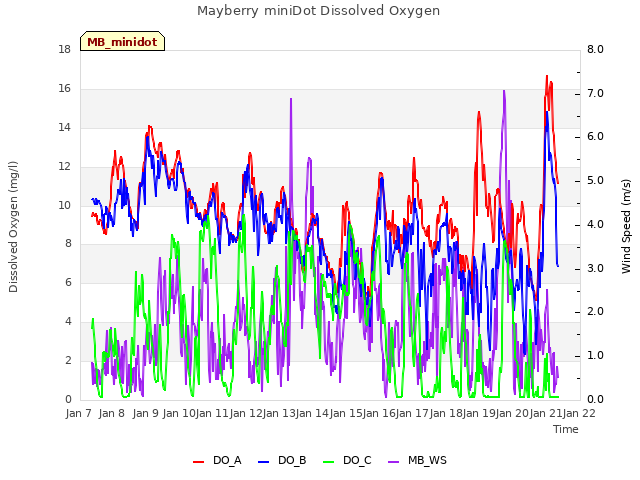
Task: Click the Jan 22 date tick label
Action: (579, 413)
